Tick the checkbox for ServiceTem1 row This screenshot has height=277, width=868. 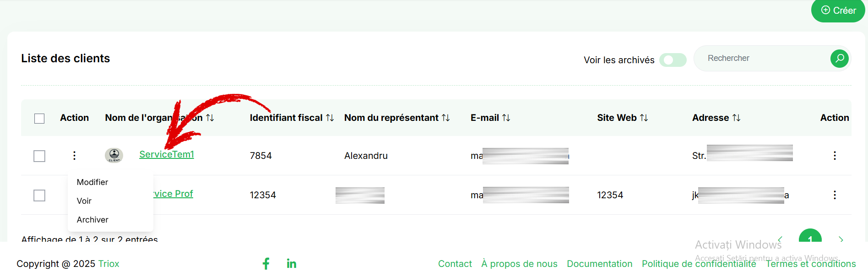39,156
